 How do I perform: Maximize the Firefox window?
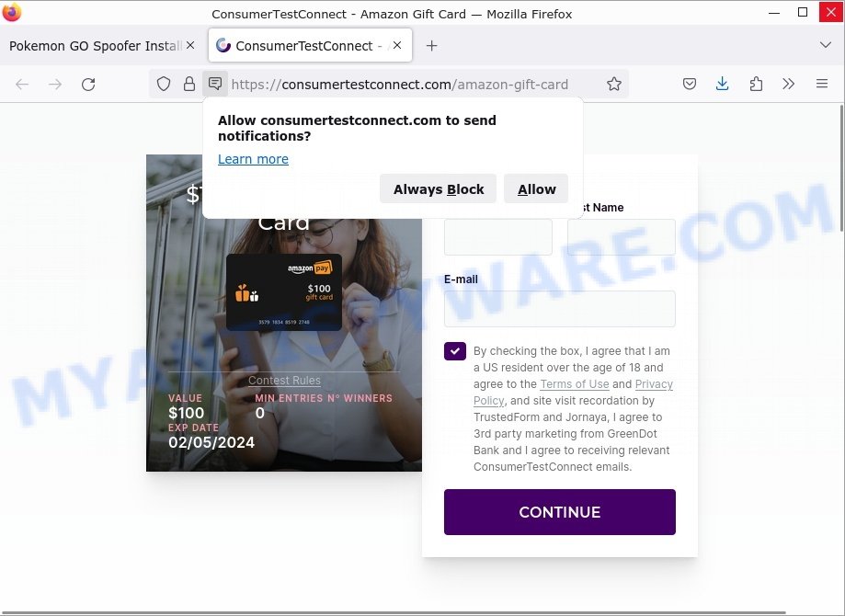803,12
